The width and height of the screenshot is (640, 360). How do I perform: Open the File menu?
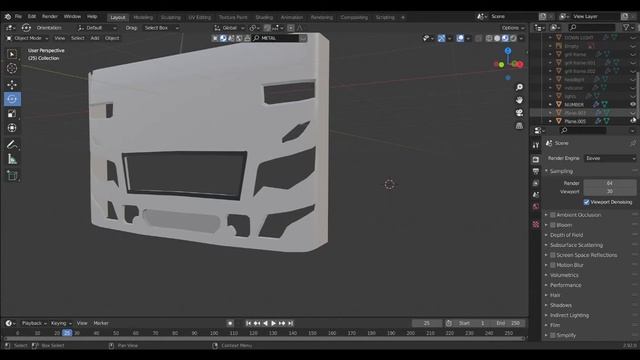point(18,17)
